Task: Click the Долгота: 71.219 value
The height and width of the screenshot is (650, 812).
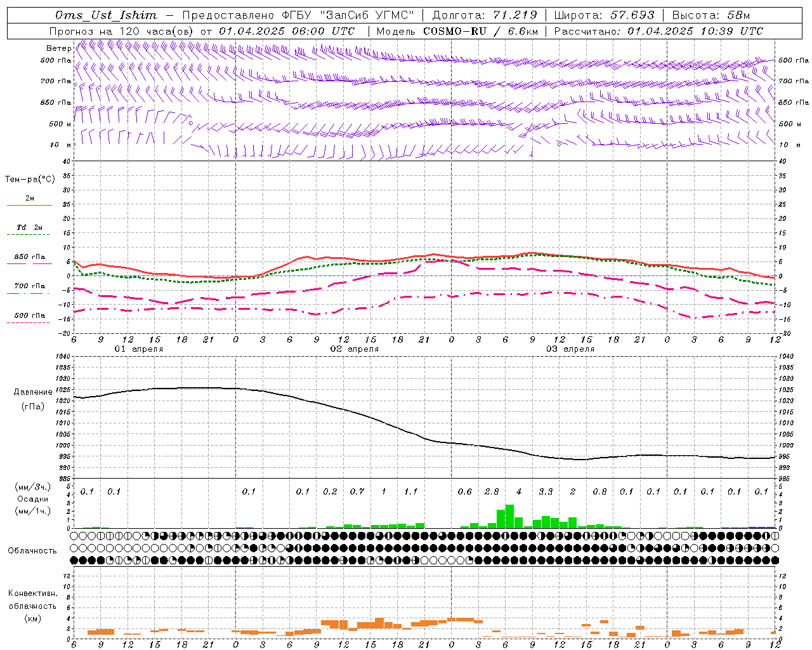Action: (485, 15)
